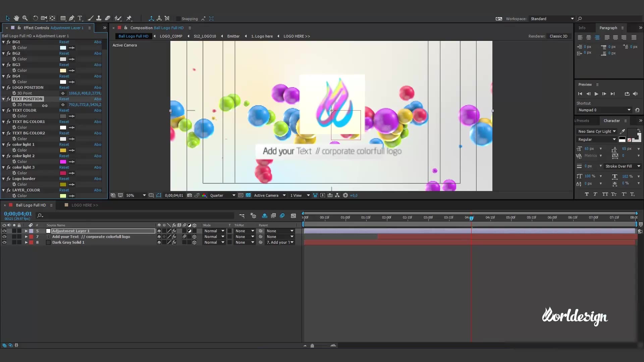The width and height of the screenshot is (644, 362).
Task: Click Reset button for TEXT POSITION effect
Action: point(64,99)
